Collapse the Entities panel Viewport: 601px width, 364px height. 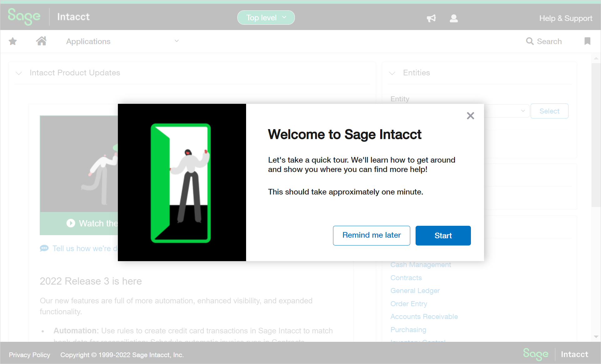coord(392,73)
